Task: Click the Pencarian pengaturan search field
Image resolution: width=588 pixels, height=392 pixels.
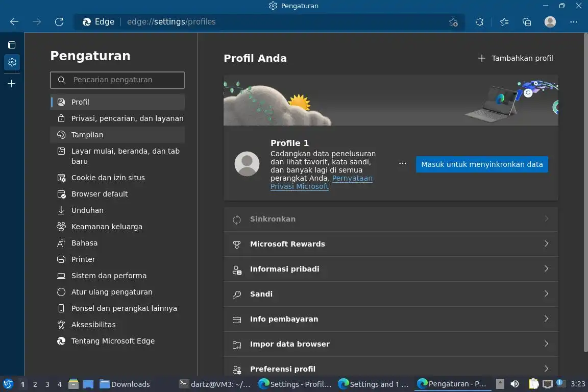Action: click(117, 80)
